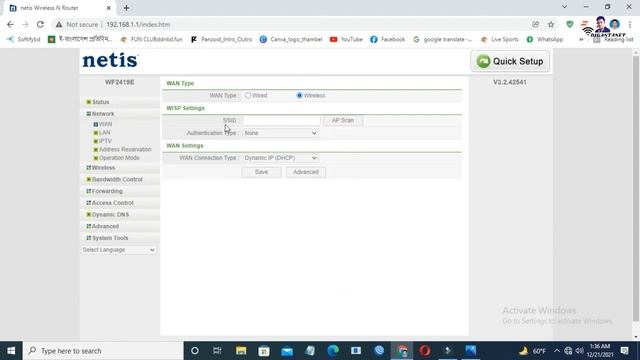This screenshot has height=360, width=640.
Task: Expand the System Tools menu section
Action: coord(110,238)
